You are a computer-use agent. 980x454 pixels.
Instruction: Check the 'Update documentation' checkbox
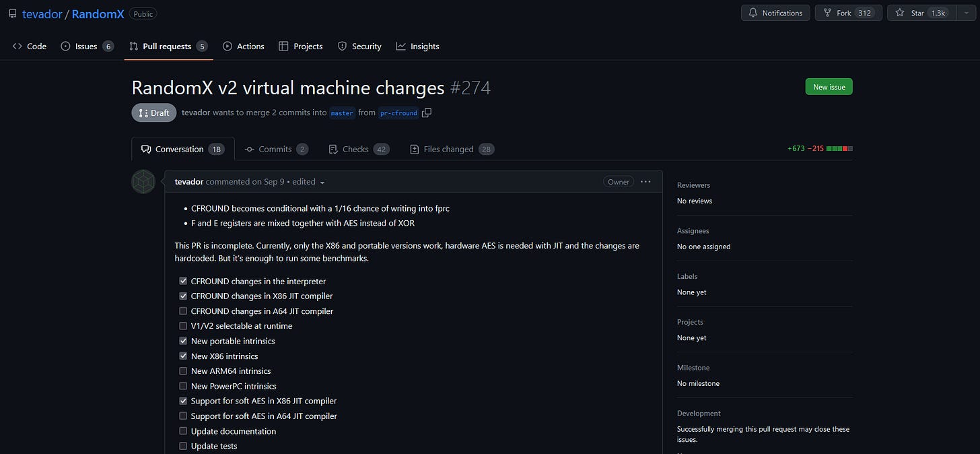[183, 431]
